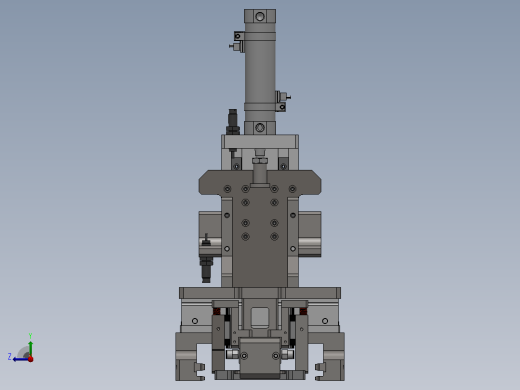Select the hex nut on the cylinder rod
The height and width of the screenshot is (390, 520).
(x=260, y=161)
